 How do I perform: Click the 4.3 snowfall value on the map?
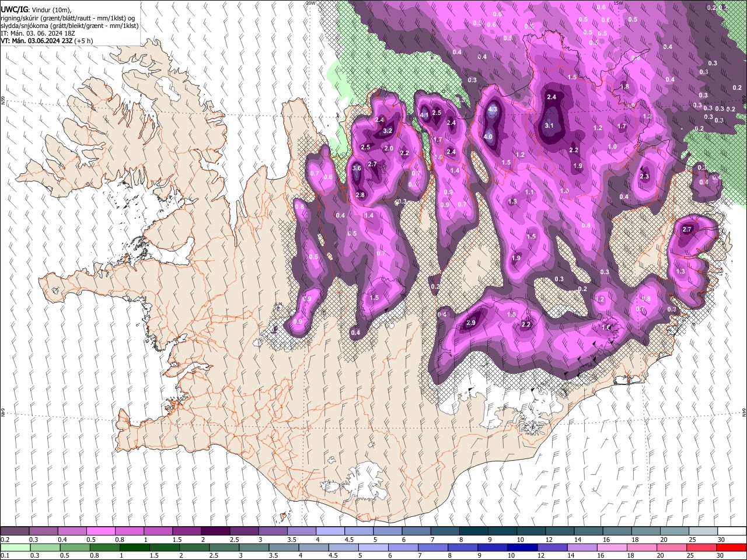[493, 109]
